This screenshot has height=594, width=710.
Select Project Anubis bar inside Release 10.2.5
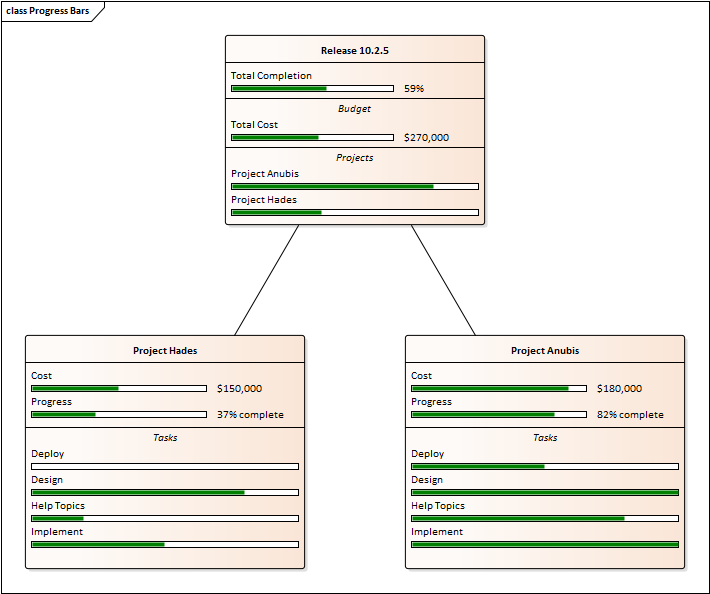tap(354, 186)
